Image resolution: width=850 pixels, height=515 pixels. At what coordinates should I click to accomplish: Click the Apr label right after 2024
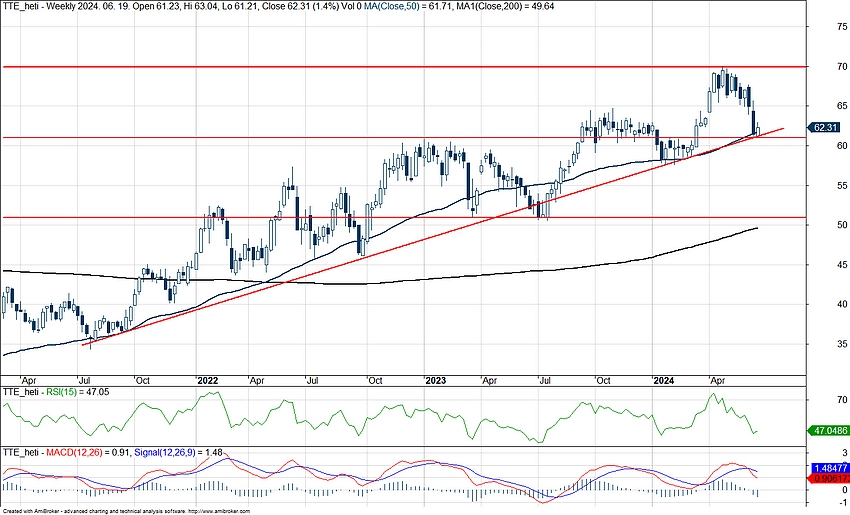tap(717, 381)
